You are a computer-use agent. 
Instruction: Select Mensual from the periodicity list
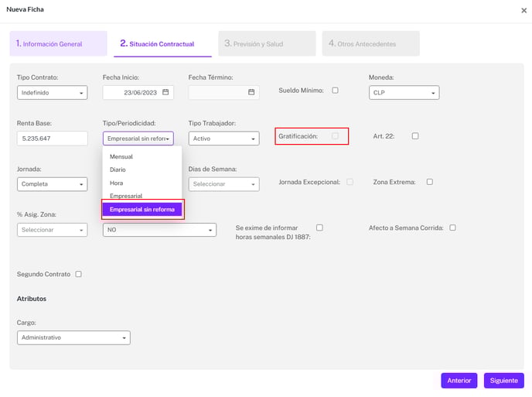point(121,156)
